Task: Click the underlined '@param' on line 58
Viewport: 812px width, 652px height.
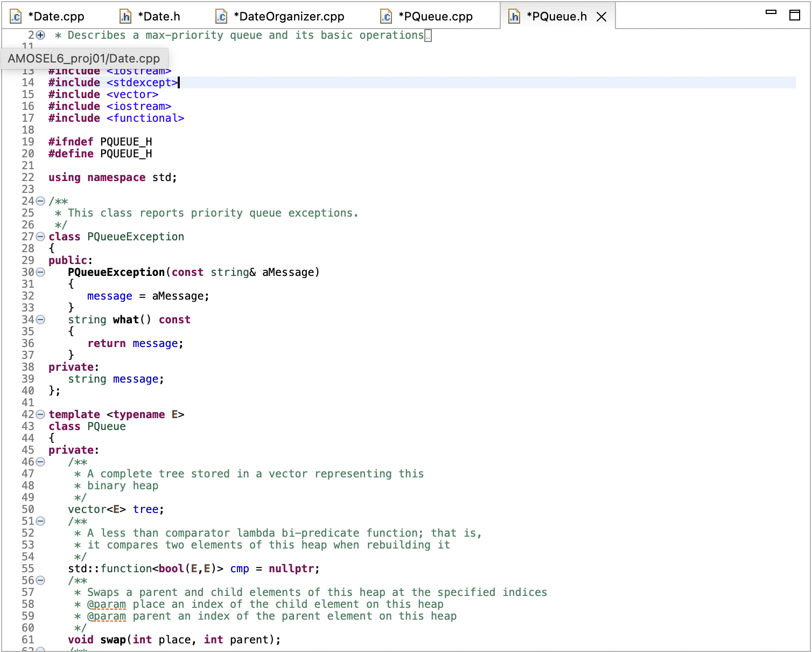Action: (107, 604)
